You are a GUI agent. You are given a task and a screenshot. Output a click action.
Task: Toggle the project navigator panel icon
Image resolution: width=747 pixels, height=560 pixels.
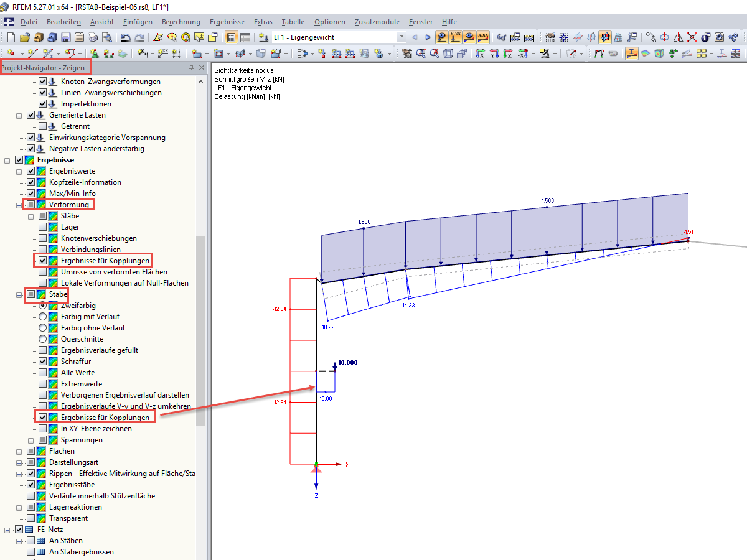coord(231,37)
